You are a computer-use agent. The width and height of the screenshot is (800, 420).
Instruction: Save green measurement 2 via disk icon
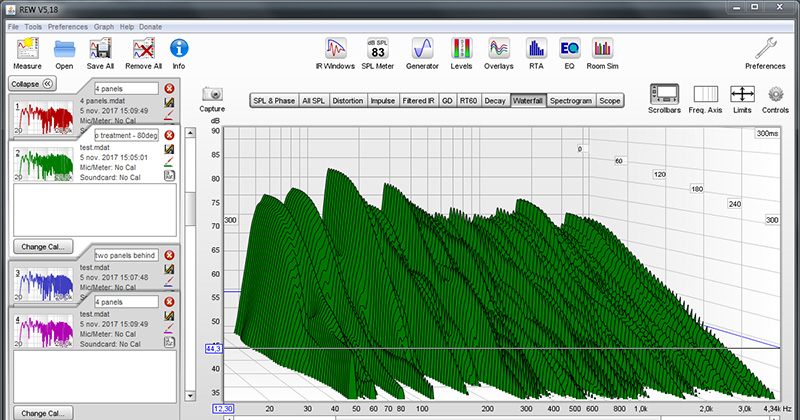[x=169, y=149]
